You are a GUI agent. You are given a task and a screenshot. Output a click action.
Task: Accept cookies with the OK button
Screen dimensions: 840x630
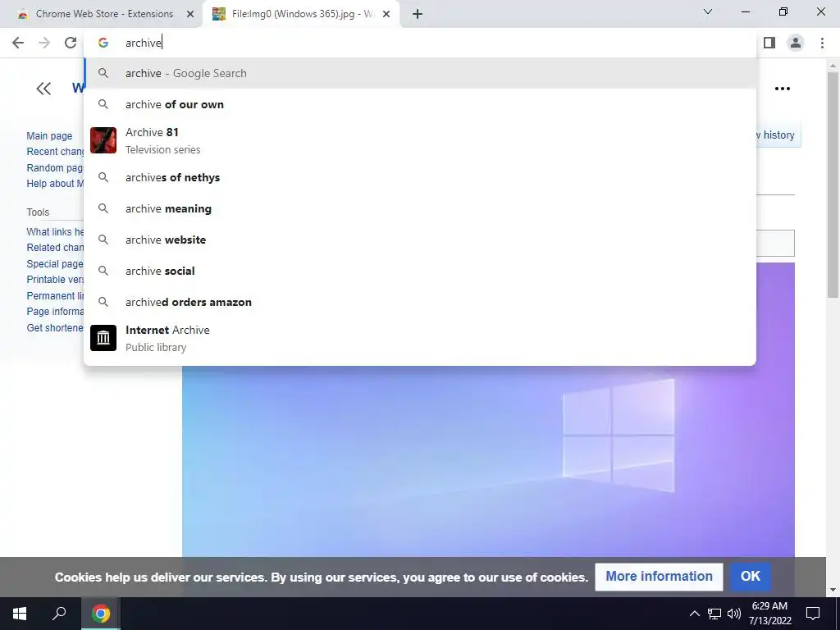click(750, 577)
